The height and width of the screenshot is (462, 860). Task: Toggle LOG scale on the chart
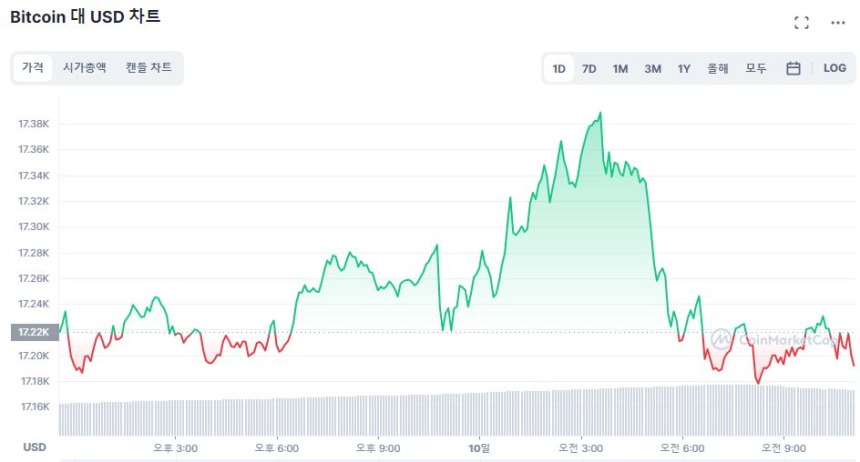click(834, 68)
